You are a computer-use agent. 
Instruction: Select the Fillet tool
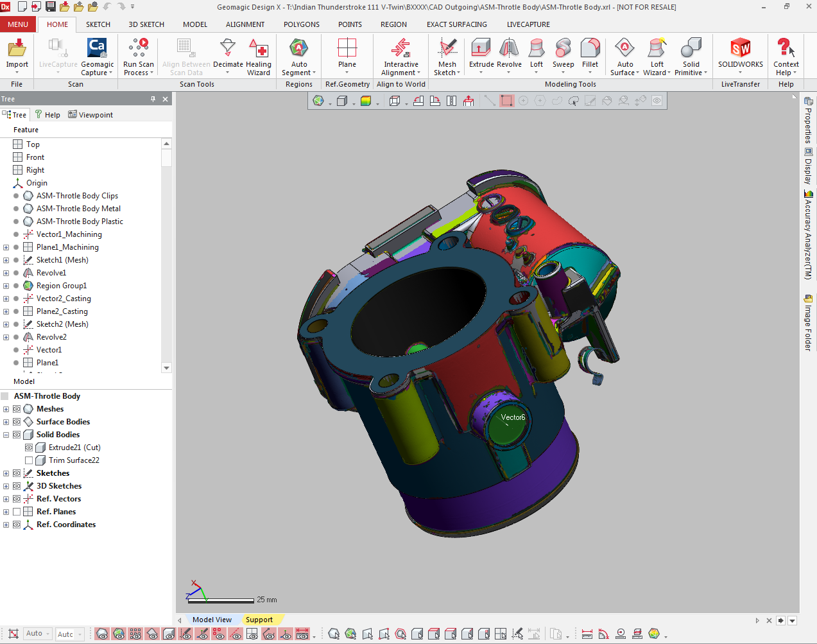[590, 53]
